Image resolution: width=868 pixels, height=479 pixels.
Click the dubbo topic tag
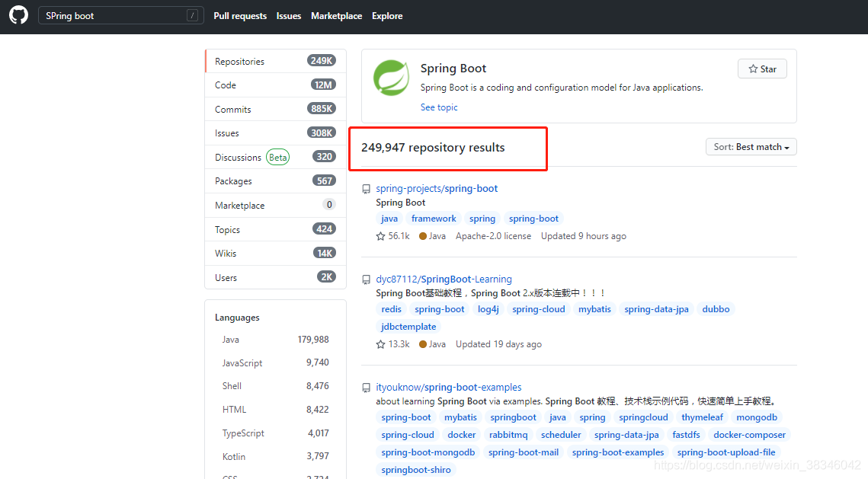[716, 309]
